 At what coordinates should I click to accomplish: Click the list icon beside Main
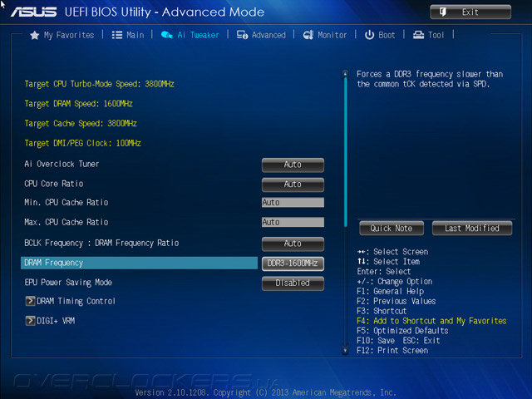(117, 35)
